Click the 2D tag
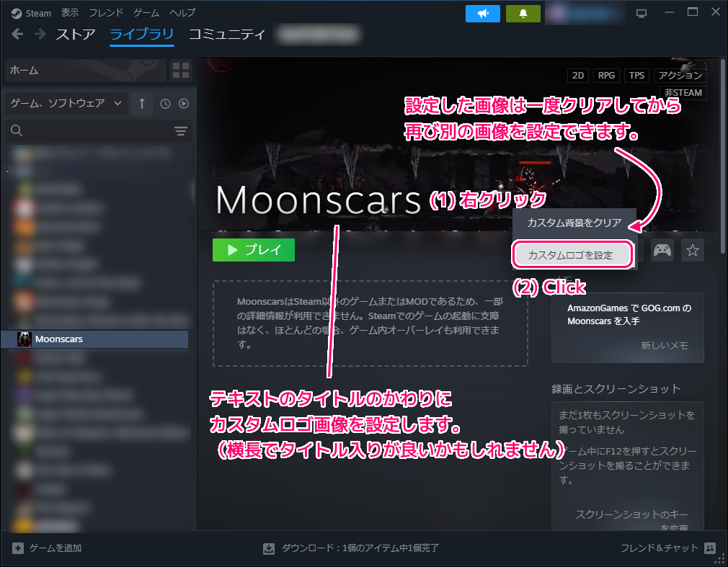Image resolution: width=728 pixels, height=567 pixels. (x=578, y=75)
